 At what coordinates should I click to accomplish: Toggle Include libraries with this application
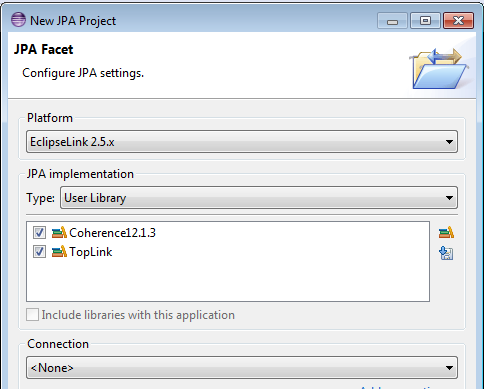[x=32, y=315]
